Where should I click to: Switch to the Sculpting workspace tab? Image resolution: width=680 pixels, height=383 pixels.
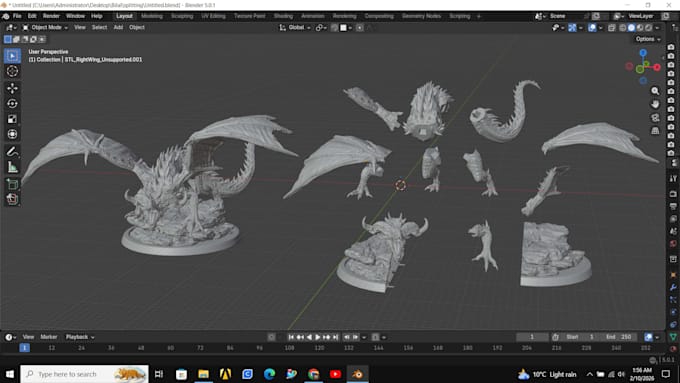click(182, 16)
